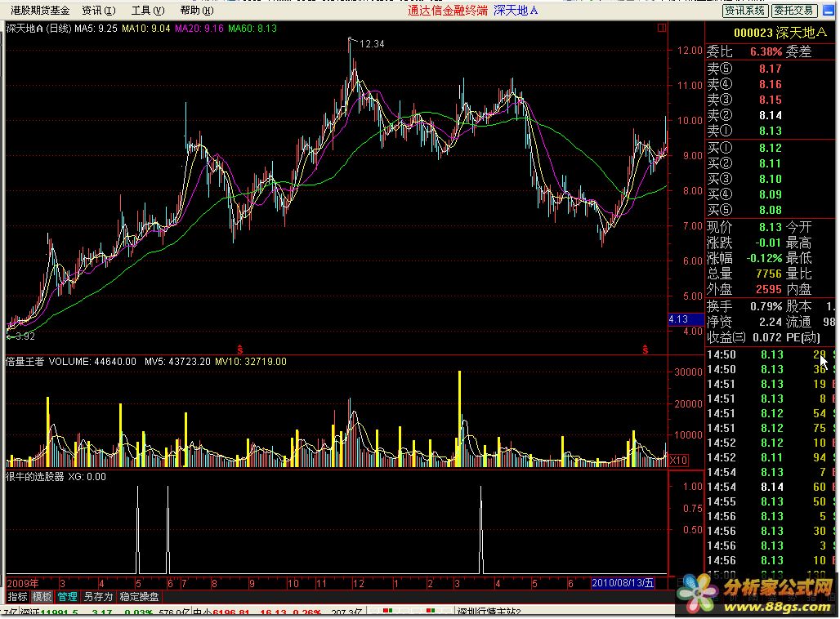Click 卖③ price 8.15
The height and width of the screenshot is (619, 840).
point(770,100)
